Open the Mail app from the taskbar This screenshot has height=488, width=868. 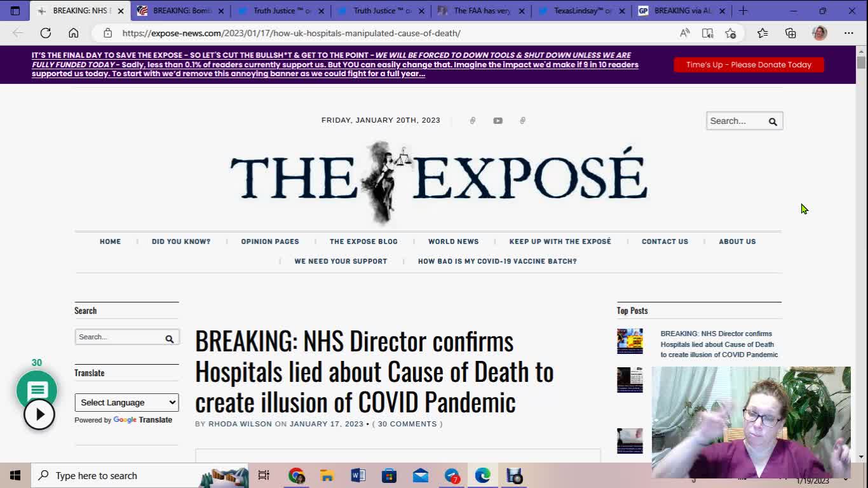tap(421, 475)
